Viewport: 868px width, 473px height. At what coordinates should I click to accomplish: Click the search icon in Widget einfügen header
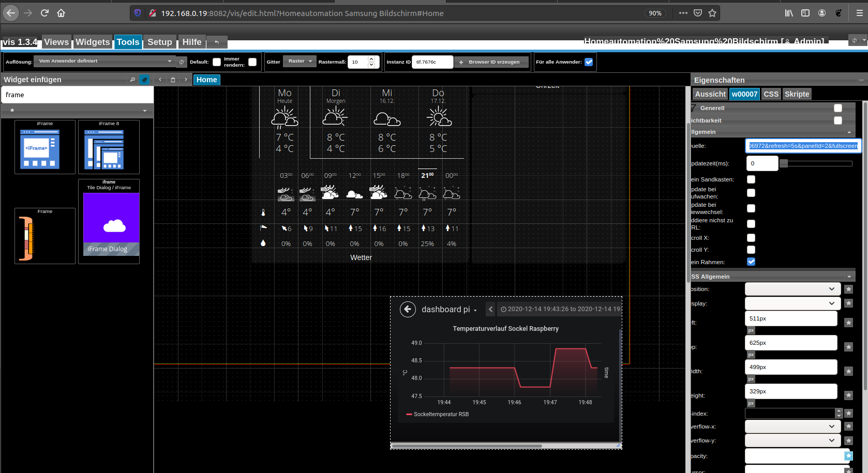[x=132, y=80]
